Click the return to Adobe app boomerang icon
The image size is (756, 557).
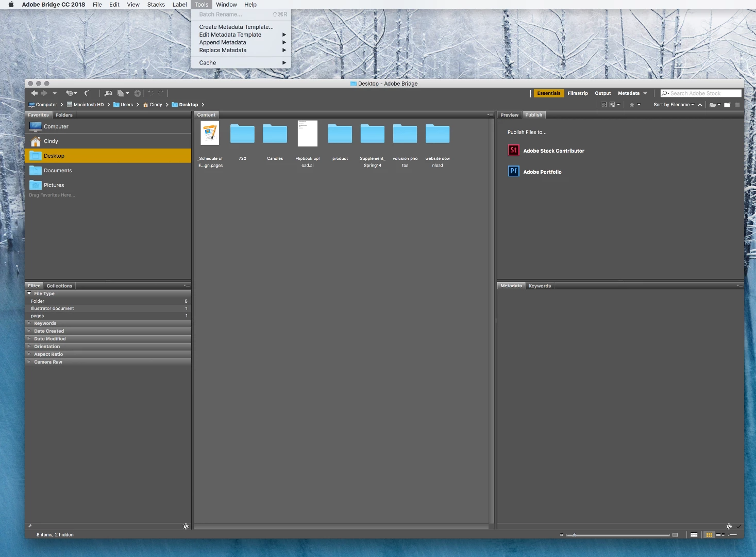pyautogui.click(x=87, y=93)
